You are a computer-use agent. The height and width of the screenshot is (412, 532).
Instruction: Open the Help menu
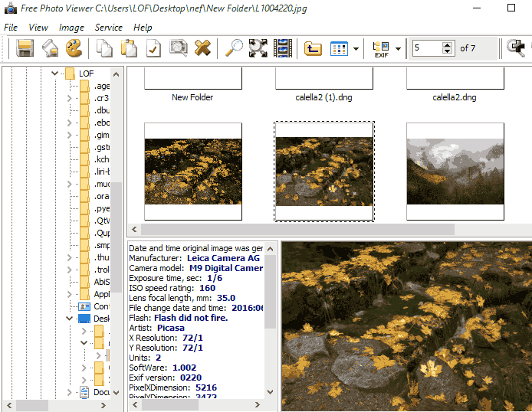point(143,28)
